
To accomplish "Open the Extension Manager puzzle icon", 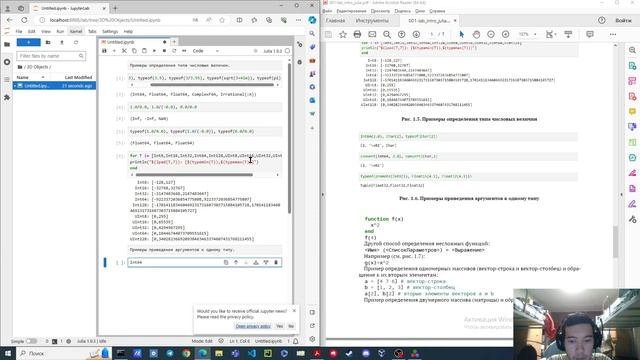I will 7,98.
